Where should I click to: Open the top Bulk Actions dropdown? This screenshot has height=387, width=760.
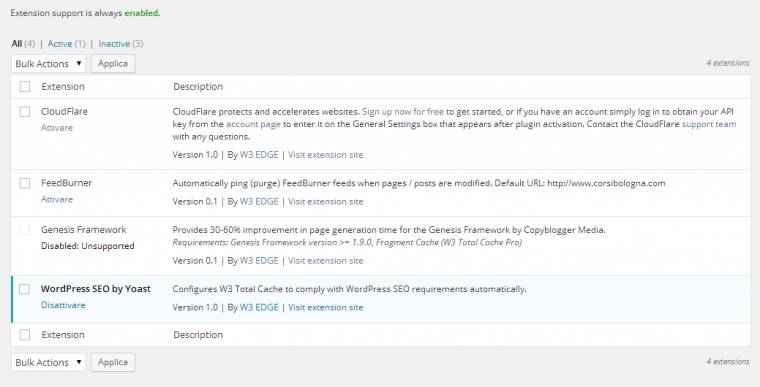pyautogui.click(x=48, y=64)
